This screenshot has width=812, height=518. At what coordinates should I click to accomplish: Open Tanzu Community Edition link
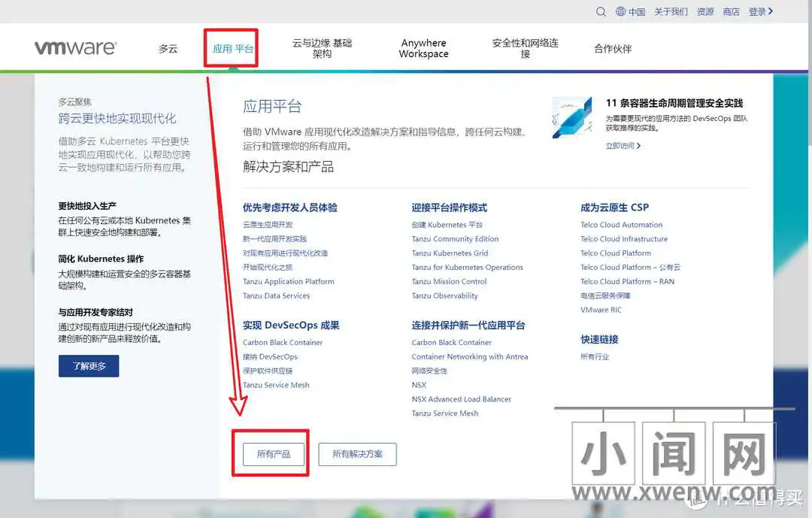tap(455, 239)
